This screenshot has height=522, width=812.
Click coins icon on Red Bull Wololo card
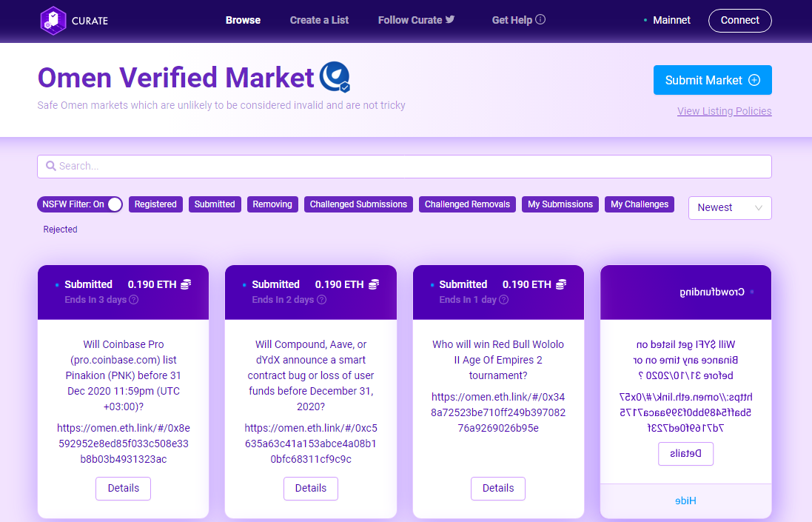coord(561,284)
